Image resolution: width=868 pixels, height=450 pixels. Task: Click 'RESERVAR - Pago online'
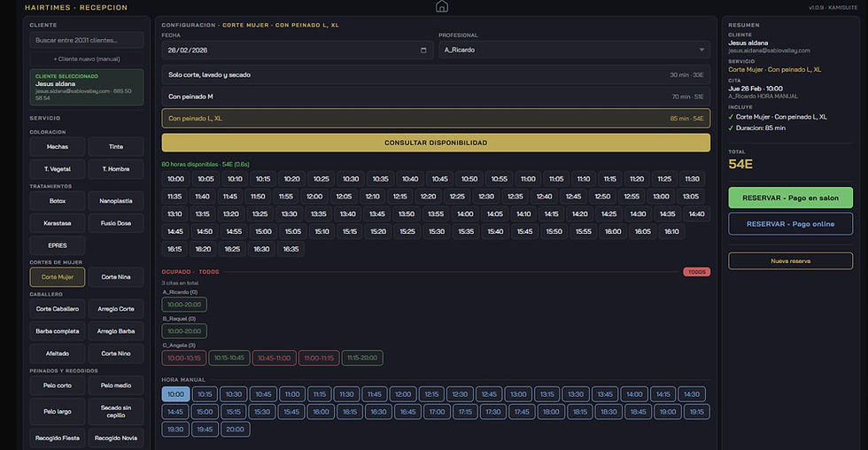point(790,224)
